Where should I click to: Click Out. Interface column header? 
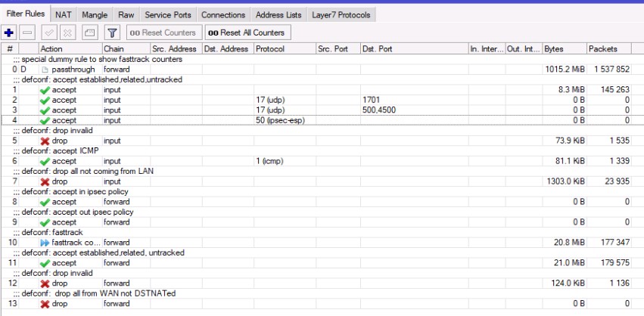click(524, 49)
